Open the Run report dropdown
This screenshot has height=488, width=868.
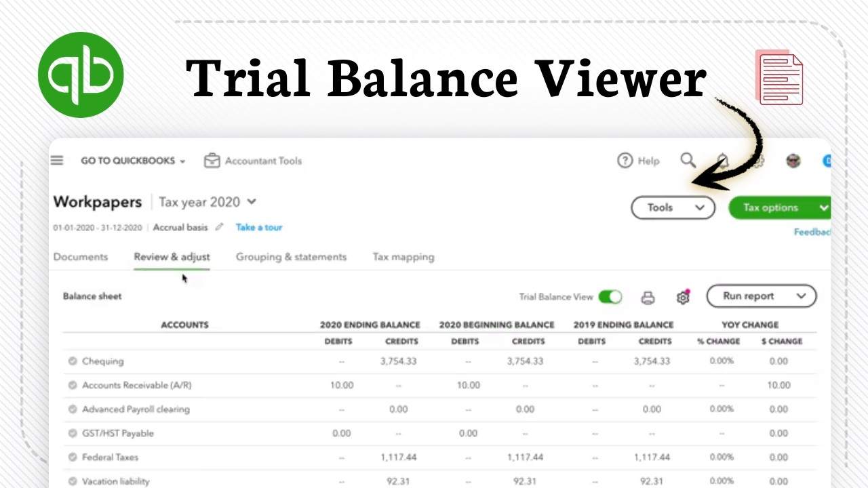(x=762, y=296)
